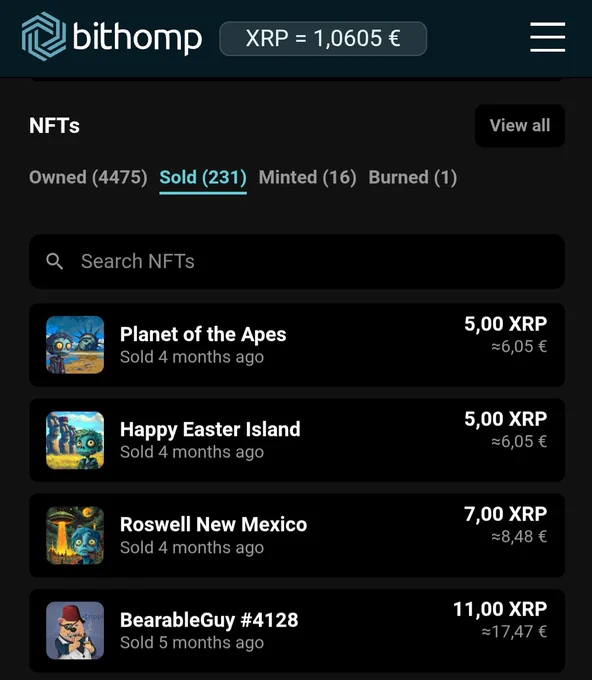
Task: Click the Happy Easter Island title
Action: (x=210, y=430)
